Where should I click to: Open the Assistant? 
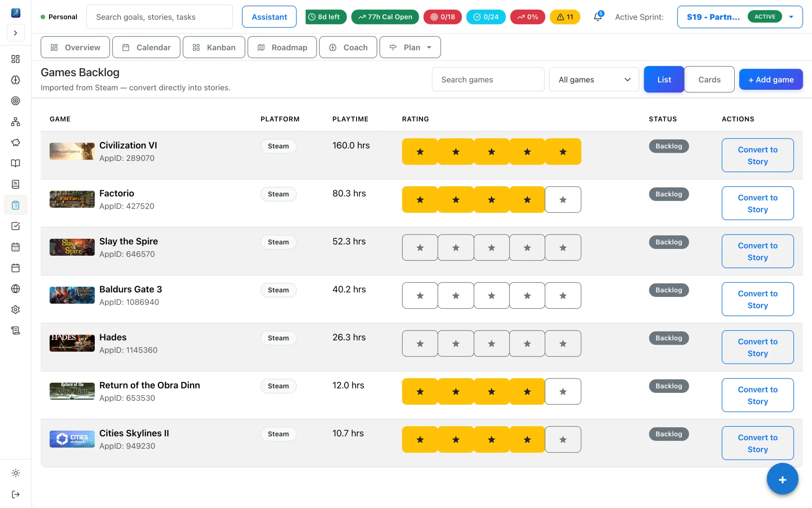point(269,17)
